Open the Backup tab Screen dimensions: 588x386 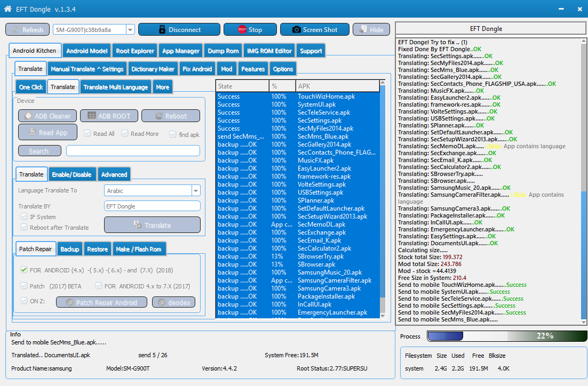pyautogui.click(x=70, y=249)
